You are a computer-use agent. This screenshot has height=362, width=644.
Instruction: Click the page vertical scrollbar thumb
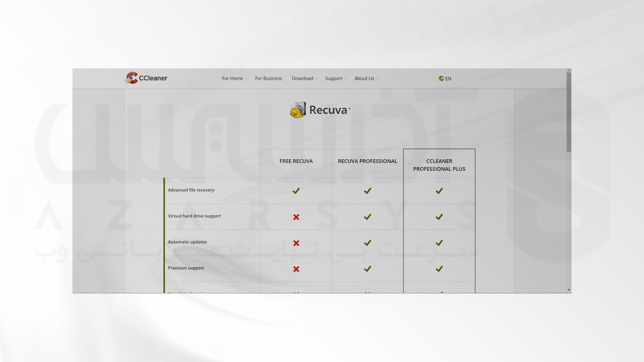[x=569, y=112]
